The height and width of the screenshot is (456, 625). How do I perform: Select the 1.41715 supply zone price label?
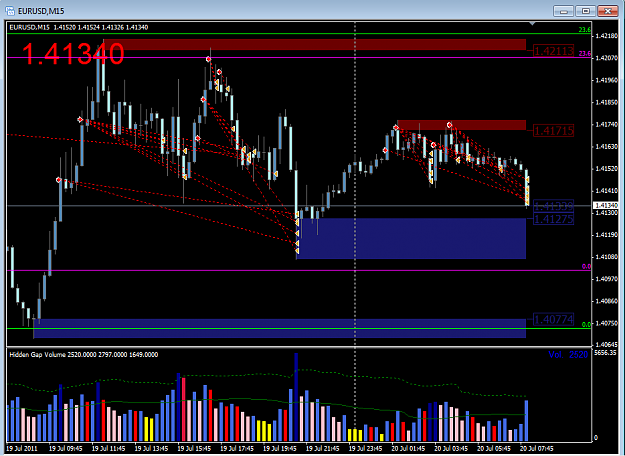point(553,130)
